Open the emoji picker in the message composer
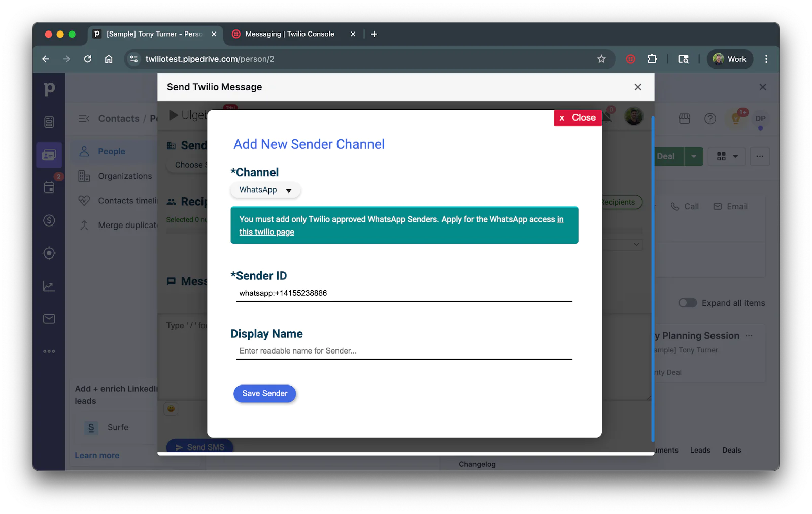 [x=171, y=409]
